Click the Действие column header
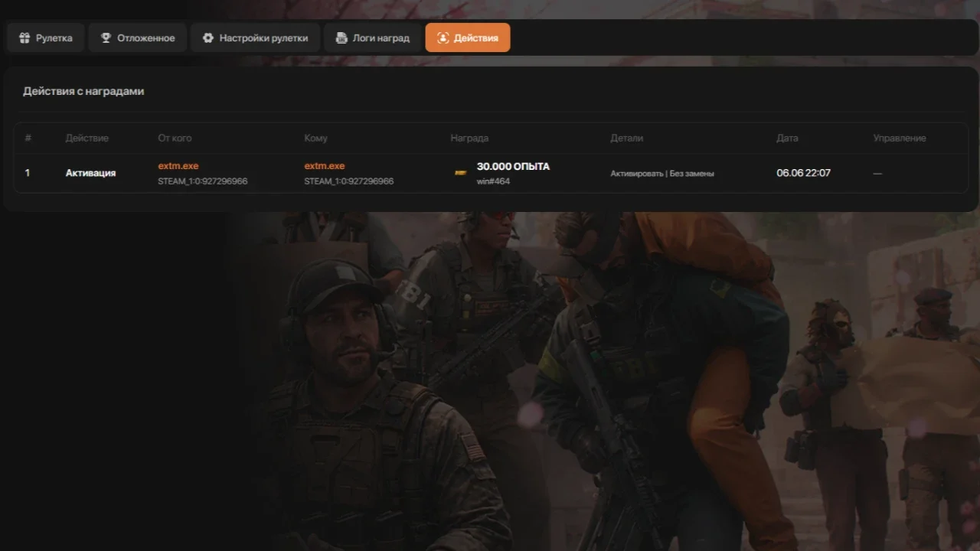Image resolution: width=980 pixels, height=551 pixels. click(x=87, y=139)
